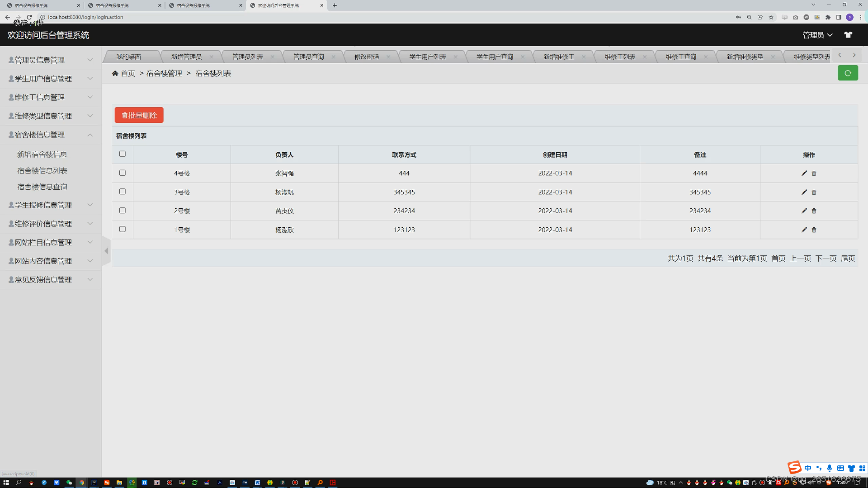Click trash icon for 3号楼 row
The width and height of the screenshot is (868, 488).
click(x=814, y=192)
